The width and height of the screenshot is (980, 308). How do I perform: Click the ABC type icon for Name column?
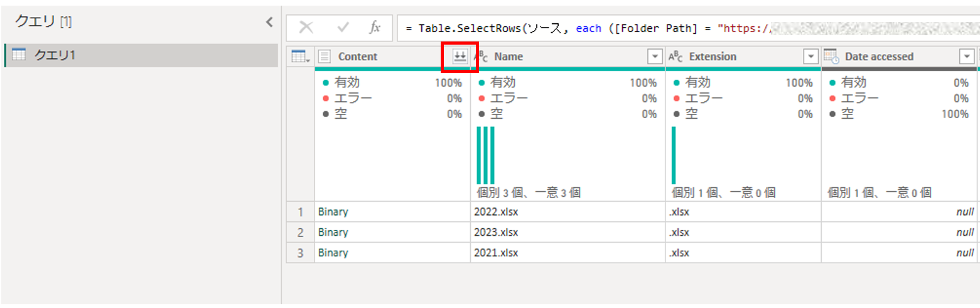coord(481,57)
